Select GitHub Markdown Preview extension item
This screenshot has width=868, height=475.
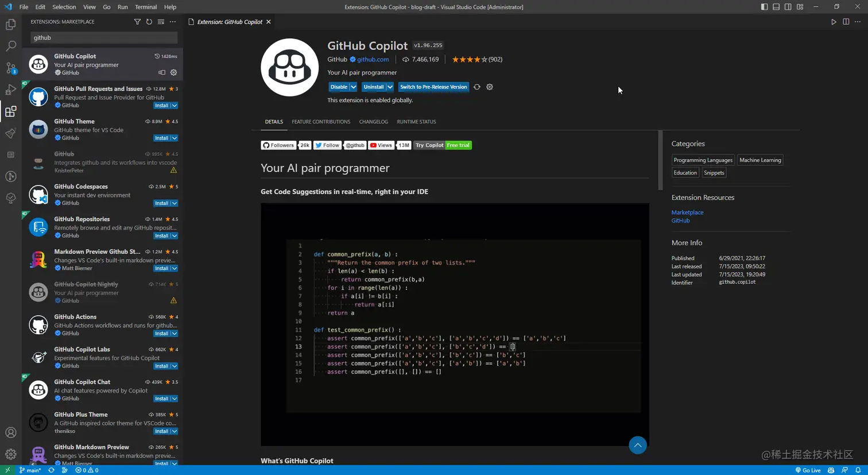[x=103, y=453]
